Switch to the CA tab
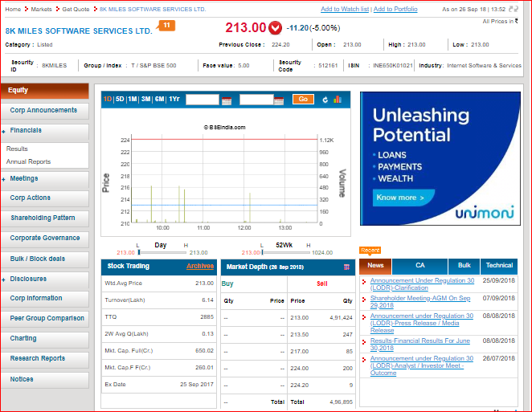Viewport: 532px width, 412px height. [x=419, y=265]
